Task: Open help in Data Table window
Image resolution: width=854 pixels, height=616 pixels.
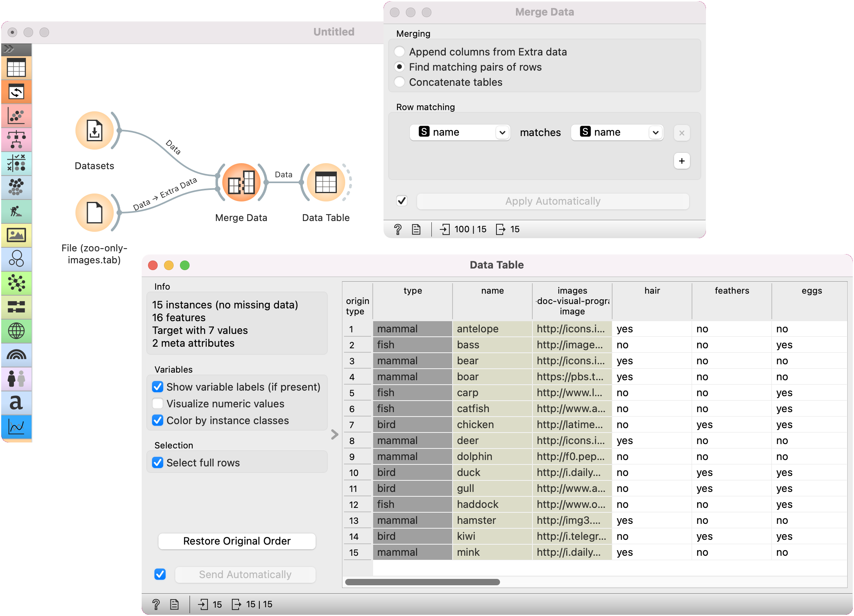Action: (x=156, y=604)
